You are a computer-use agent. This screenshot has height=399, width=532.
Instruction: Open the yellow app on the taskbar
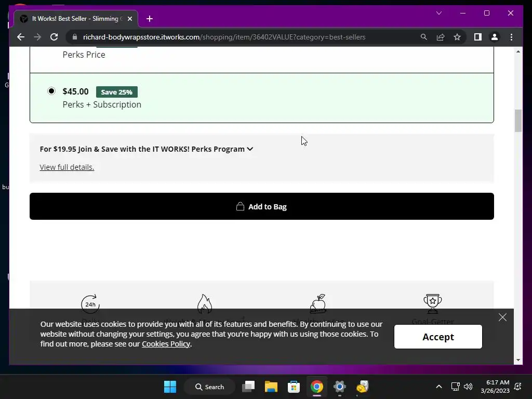coord(362,387)
